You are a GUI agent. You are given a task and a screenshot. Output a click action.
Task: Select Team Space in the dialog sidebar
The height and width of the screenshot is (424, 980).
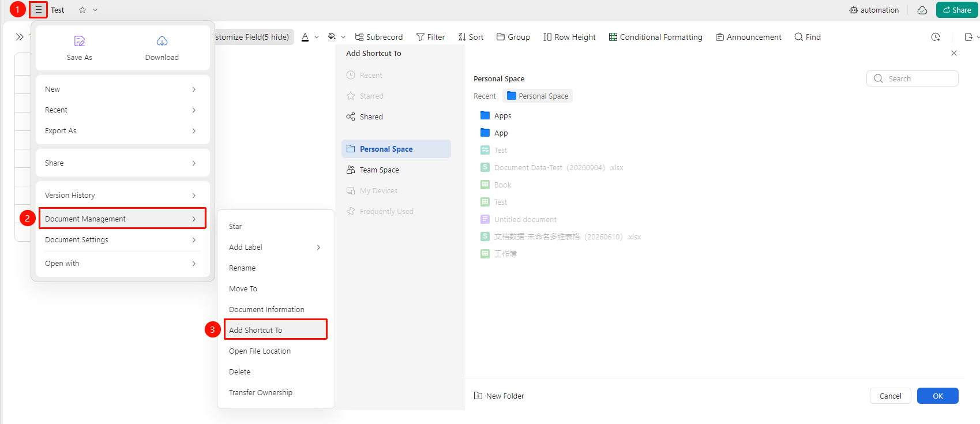(396, 170)
